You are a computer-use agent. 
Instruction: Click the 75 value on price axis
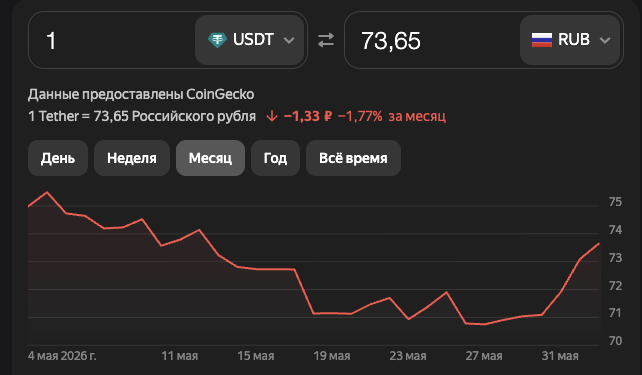[x=615, y=202]
